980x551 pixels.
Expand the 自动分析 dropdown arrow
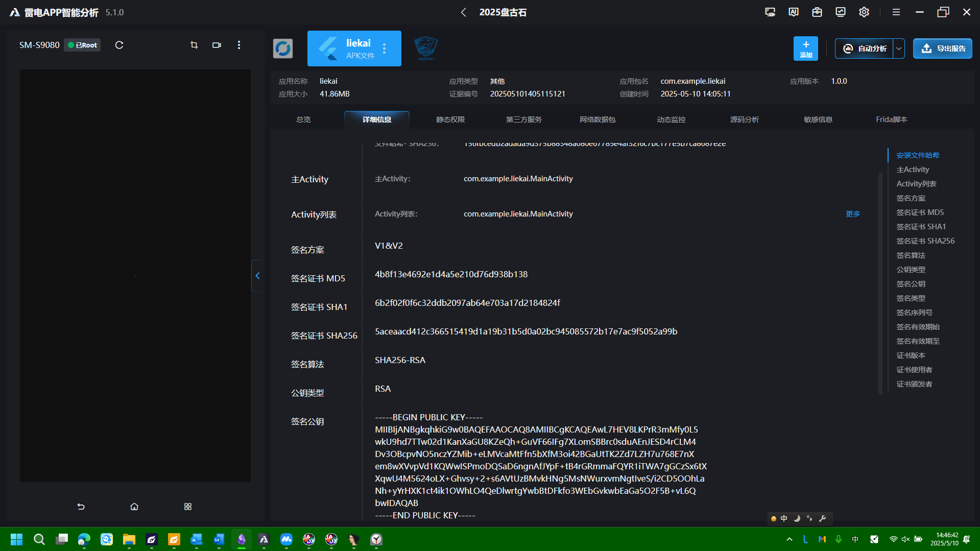click(899, 49)
